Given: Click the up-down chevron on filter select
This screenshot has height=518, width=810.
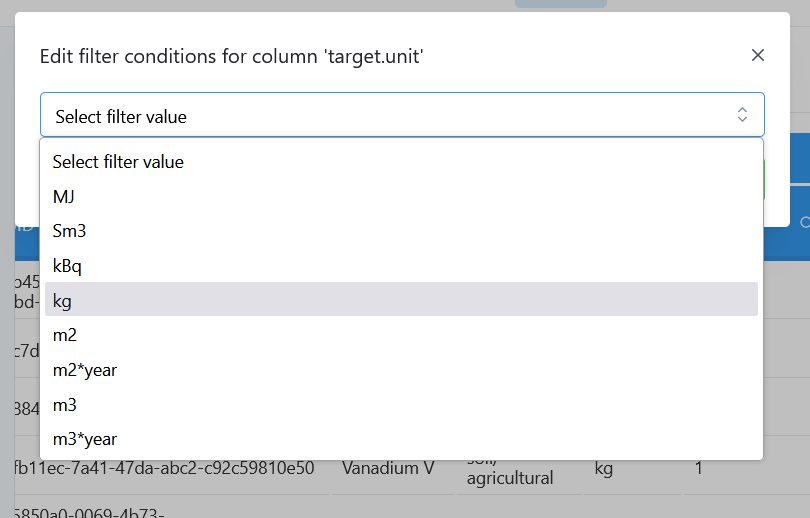Looking at the screenshot, I should click(742, 115).
